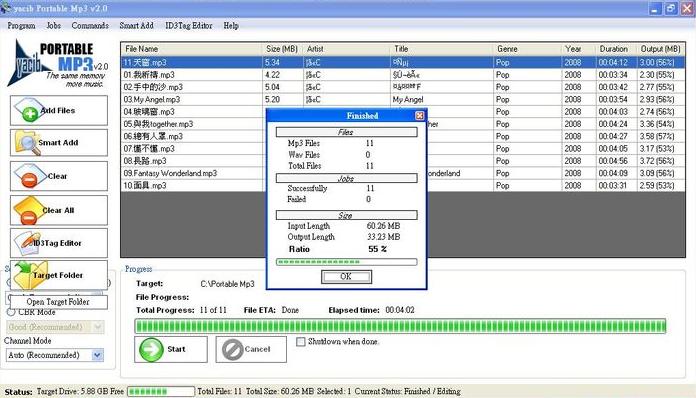Sort by the Size (MB) column header
The width and height of the screenshot is (696, 398).
pyautogui.click(x=282, y=49)
